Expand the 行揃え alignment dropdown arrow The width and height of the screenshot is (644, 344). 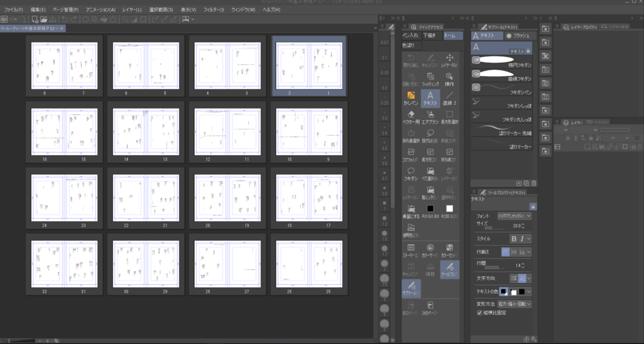click(529, 252)
